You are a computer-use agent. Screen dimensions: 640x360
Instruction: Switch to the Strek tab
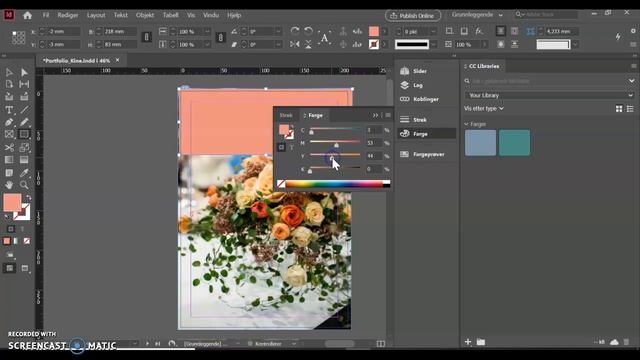286,116
